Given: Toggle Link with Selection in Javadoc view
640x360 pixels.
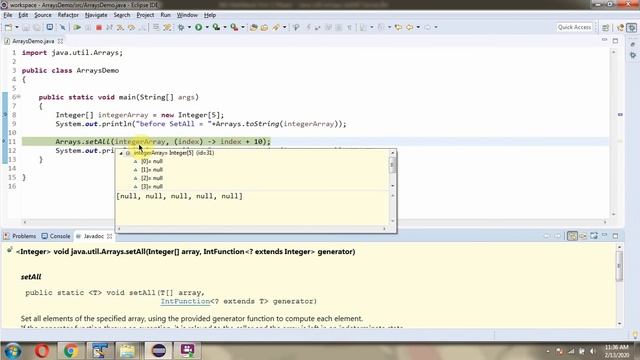Looking at the screenshot, I should click(x=572, y=236).
